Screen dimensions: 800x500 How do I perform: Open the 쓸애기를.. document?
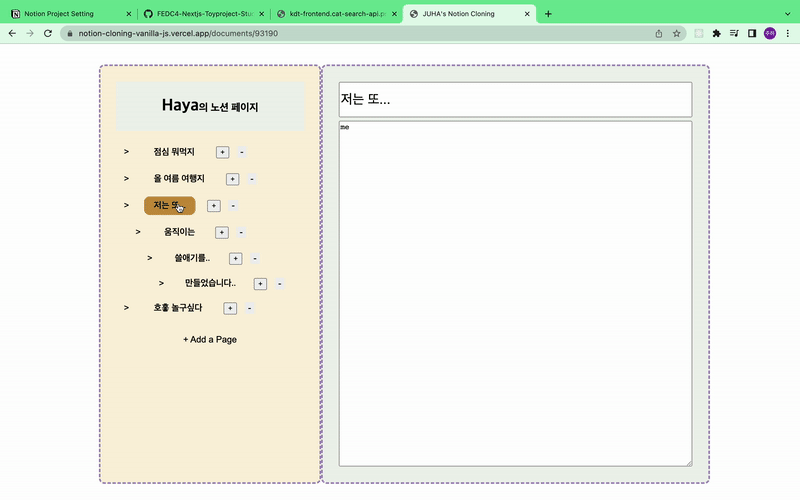(192, 259)
